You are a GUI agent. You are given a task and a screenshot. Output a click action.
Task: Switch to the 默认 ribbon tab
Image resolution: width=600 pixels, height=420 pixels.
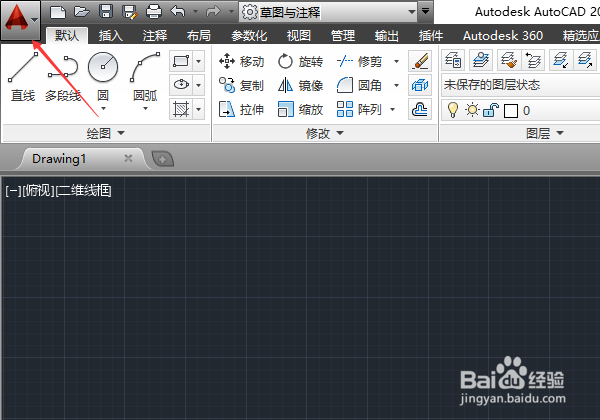[x=67, y=36]
